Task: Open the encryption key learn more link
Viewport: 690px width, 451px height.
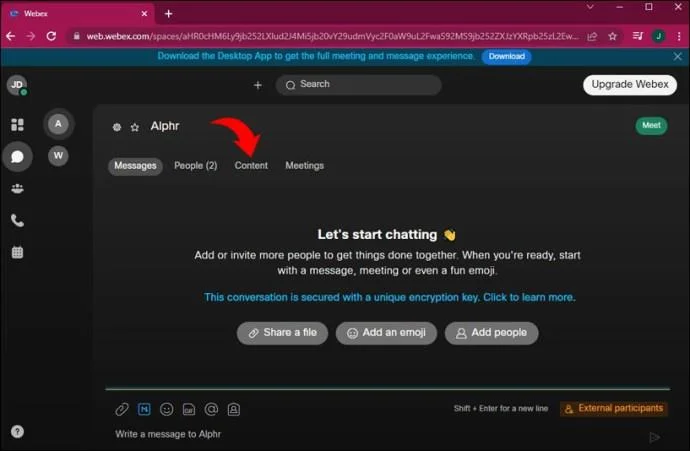Action: point(389,297)
